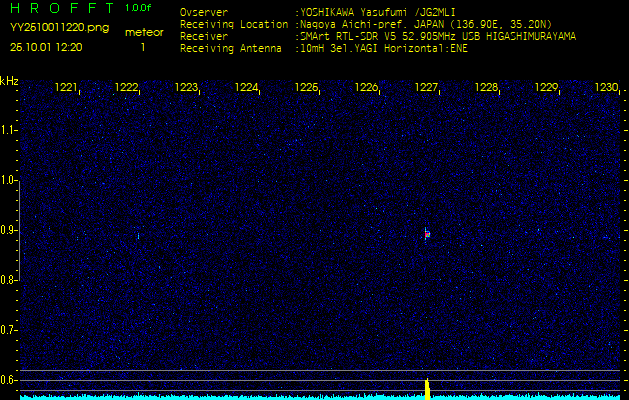Click the yellow spike in the bottom power graph
The width and height of the screenshot is (629, 400).
427,388
